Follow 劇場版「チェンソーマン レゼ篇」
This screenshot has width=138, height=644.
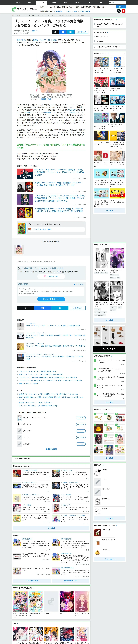[x=81, y=418]
